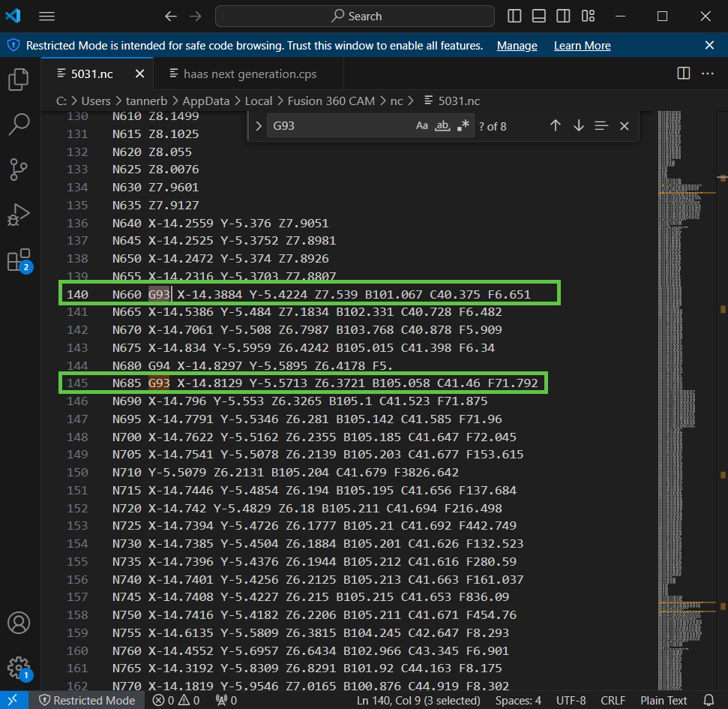Open the Plain Text language mode picker
Image resolution: width=728 pixels, height=709 pixels.
coord(664,700)
